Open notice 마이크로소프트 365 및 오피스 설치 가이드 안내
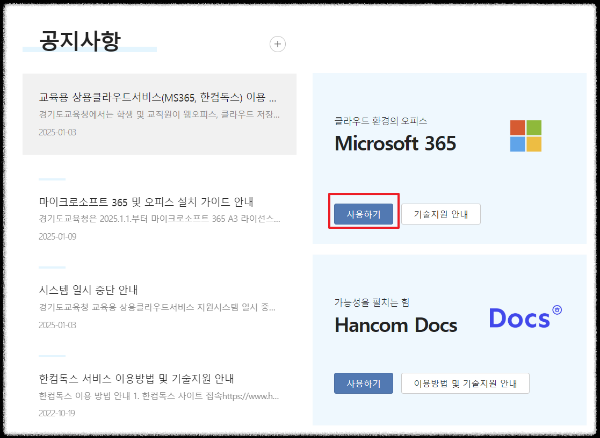This screenshot has width=600, height=438. click(x=146, y=202)
